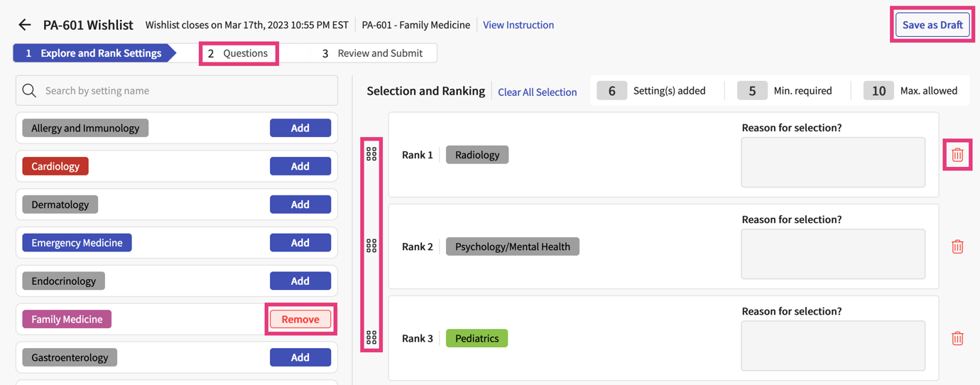
Task: Delete the Rank 2 Psychology/Mental Health selection
Action: click(x=957, y=246)
